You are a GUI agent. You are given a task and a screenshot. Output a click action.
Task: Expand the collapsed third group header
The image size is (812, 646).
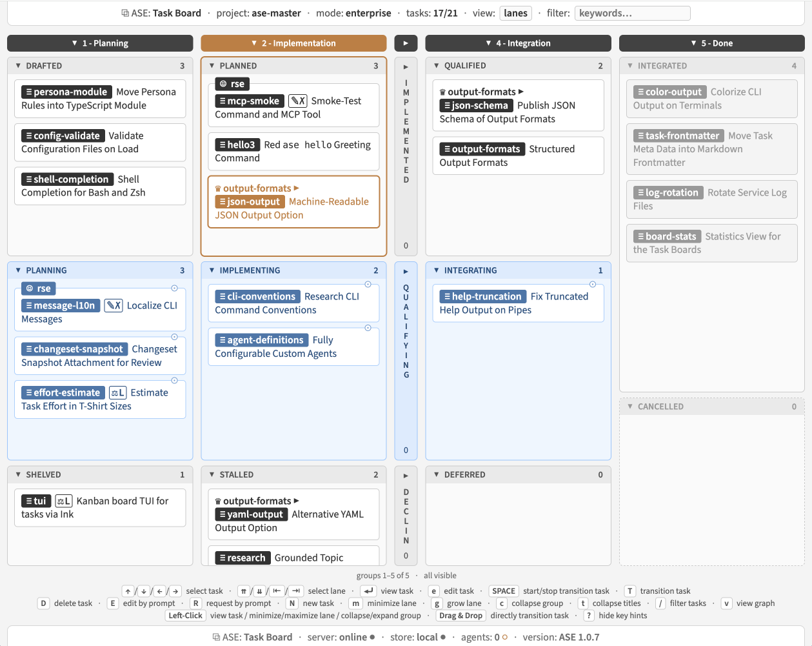coord(406,43)
